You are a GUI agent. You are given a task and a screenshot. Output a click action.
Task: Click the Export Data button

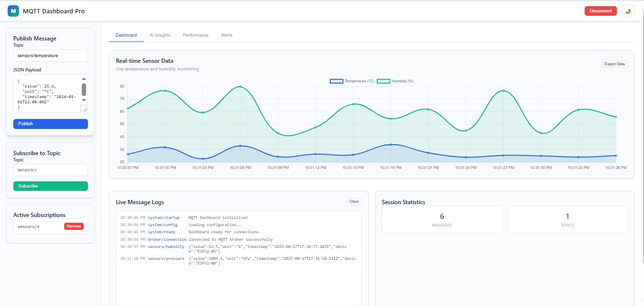(x=615, y=64)
